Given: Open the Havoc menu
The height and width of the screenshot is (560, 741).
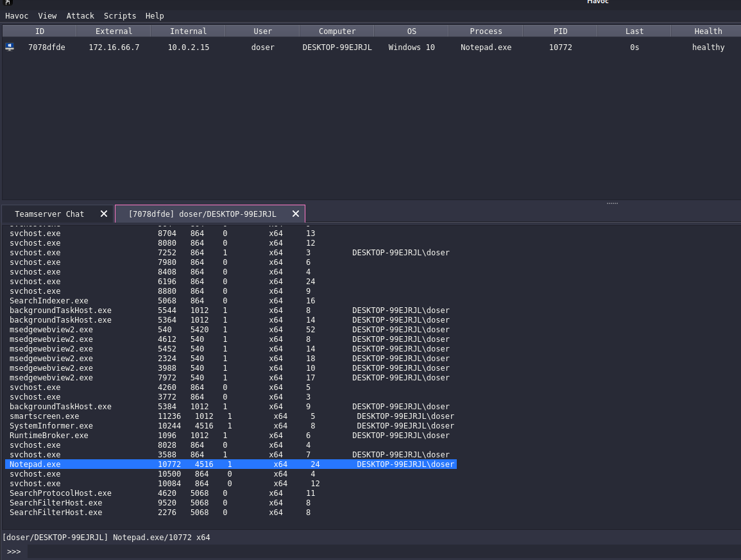Looking at the screenshot, I should click(17, 15).
